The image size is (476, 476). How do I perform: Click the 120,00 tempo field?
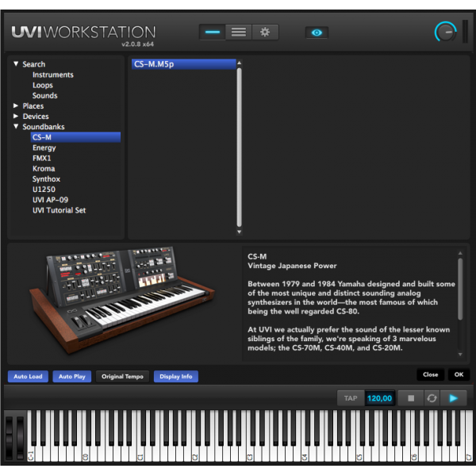pos(379,398)
